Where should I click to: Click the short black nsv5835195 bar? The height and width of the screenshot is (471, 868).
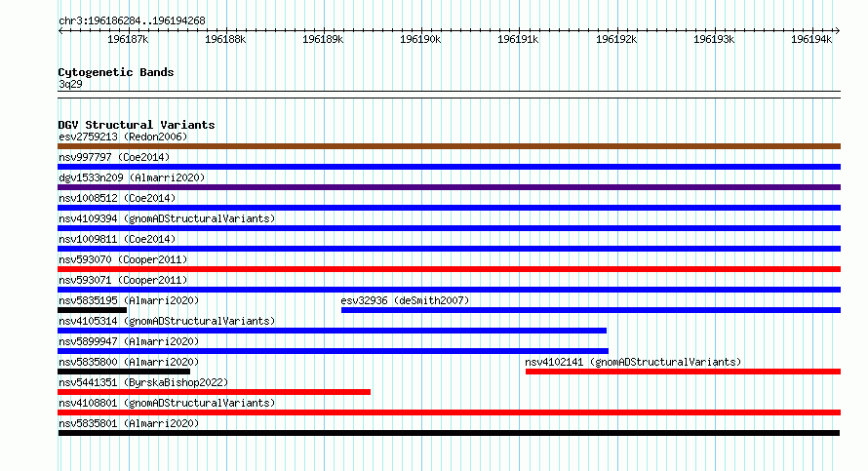click(92, 310)
